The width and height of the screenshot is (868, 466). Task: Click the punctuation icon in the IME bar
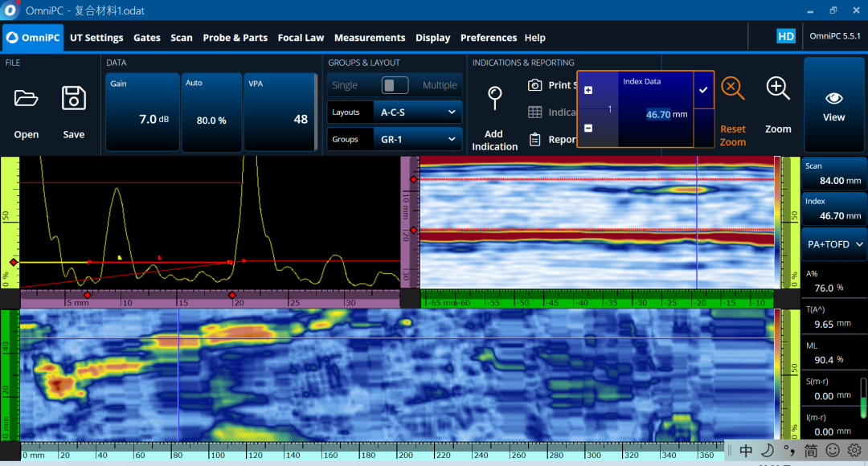point(789,451)
